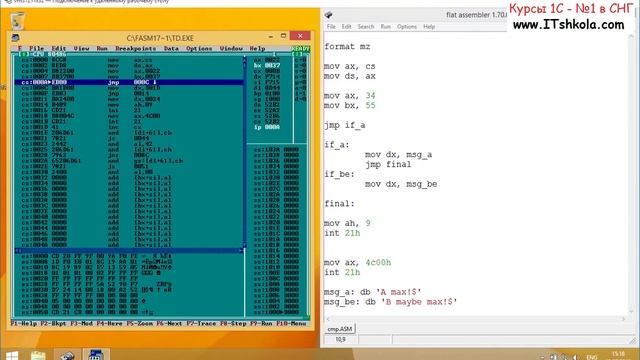Click the taskbar clock
Viewport: 640px width, 360px height.
tap(618, 355)
